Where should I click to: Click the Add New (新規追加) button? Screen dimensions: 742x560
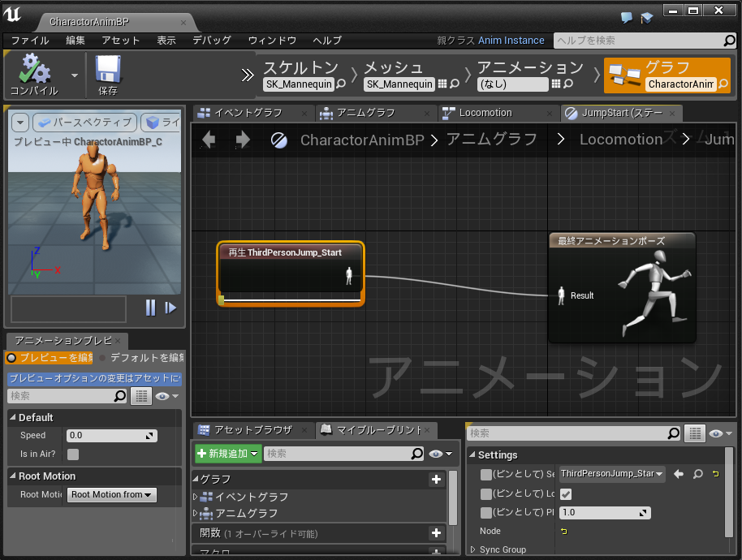tap(228, 454)
